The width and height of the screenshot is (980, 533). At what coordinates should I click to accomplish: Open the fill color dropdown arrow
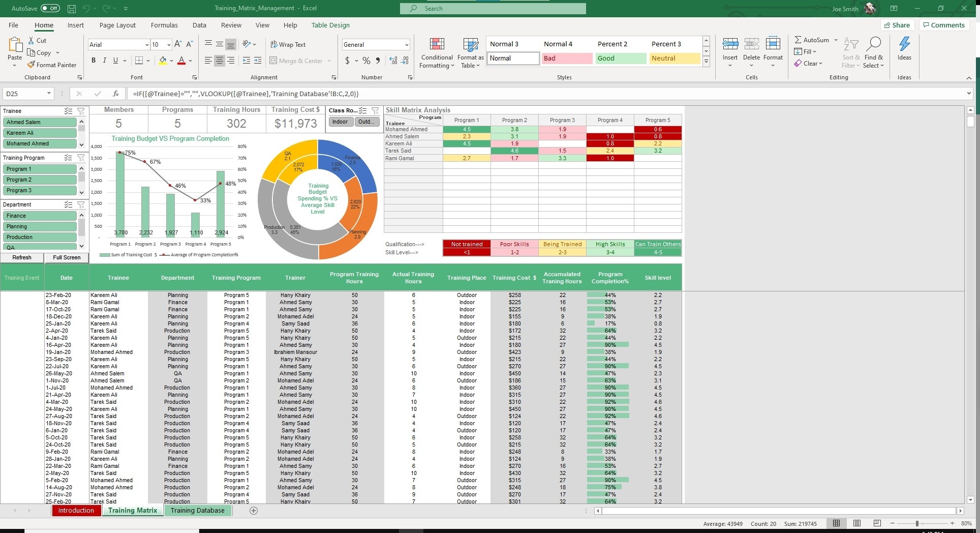coord(171,61)
